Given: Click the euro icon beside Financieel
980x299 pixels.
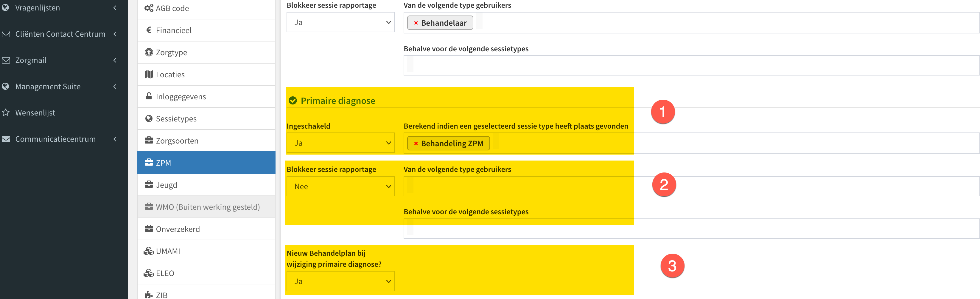Looking at the screenshot, I should 149,30.
